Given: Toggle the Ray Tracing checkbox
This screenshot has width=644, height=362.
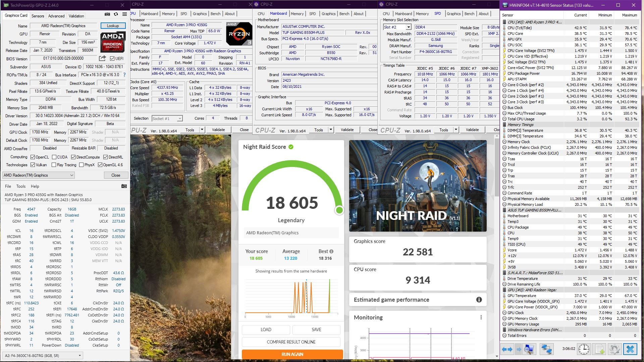Looking at the screenshot, I should point(54,165).
